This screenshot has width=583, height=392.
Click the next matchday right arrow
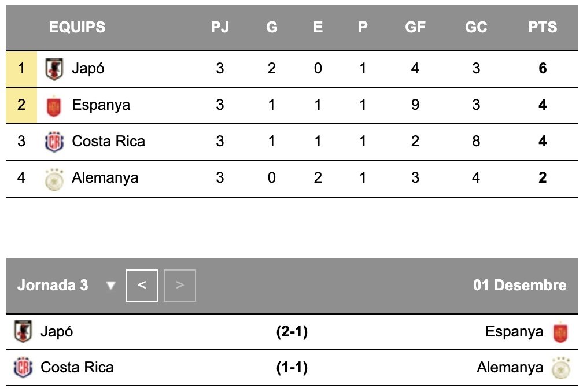click(180, 286)
